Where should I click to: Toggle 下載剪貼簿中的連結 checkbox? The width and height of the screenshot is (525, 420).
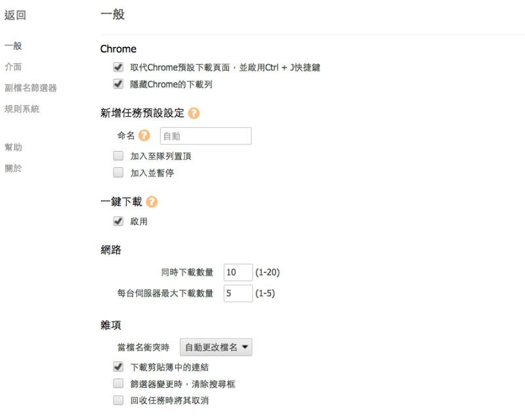(x=118, y=367)
